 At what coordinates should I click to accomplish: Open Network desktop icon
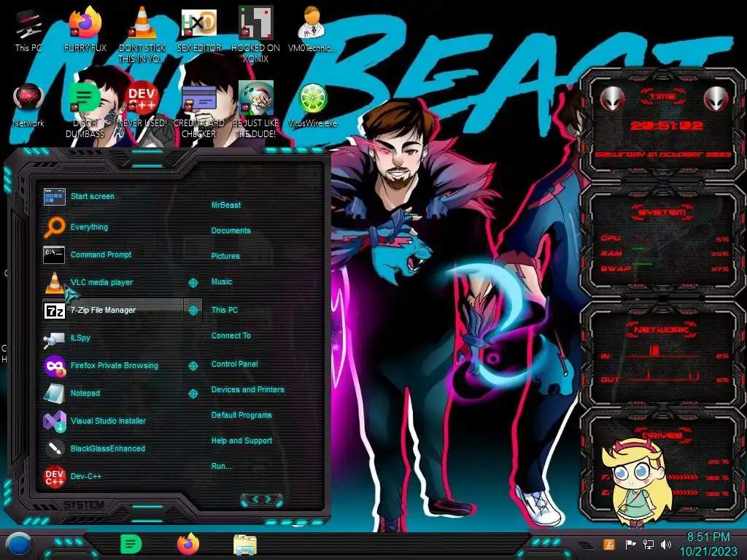pos(28,105)
